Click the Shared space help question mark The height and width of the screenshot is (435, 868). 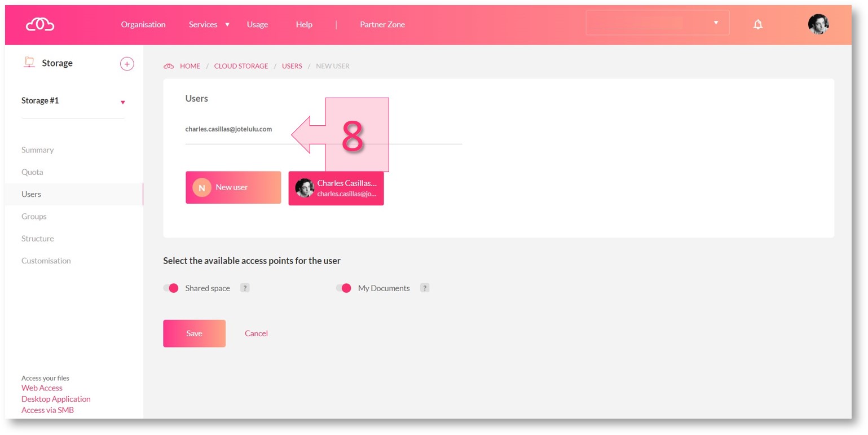245,288
